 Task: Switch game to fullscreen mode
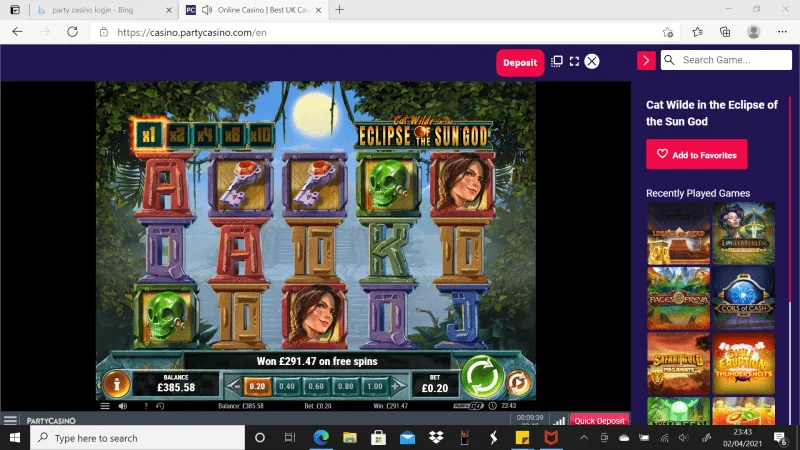coord(574,61)
